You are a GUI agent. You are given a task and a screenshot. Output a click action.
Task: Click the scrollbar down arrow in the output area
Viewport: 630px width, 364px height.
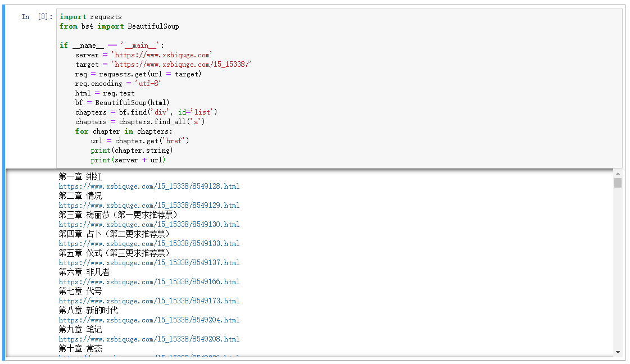click(x=619, y=352)
